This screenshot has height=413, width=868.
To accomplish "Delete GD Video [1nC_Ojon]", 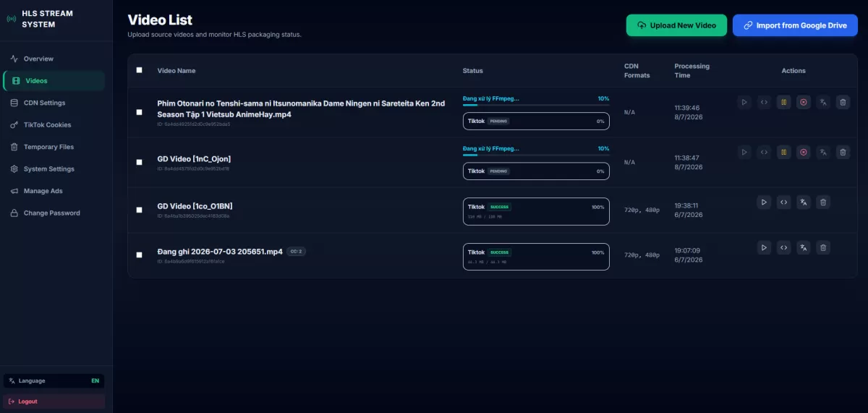I will coord(843,153).
